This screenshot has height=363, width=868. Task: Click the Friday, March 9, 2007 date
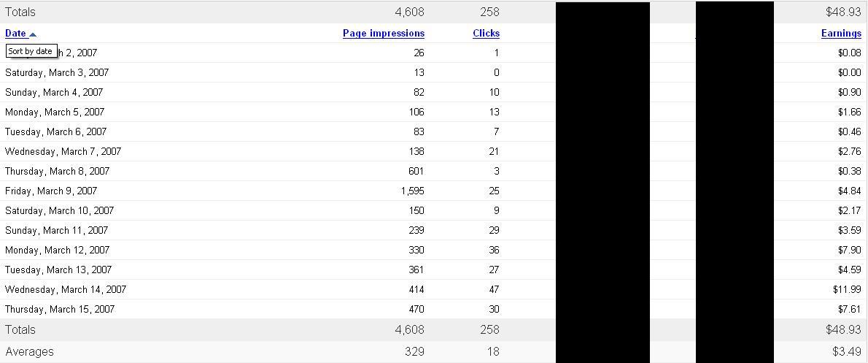(x=51, y=191)
